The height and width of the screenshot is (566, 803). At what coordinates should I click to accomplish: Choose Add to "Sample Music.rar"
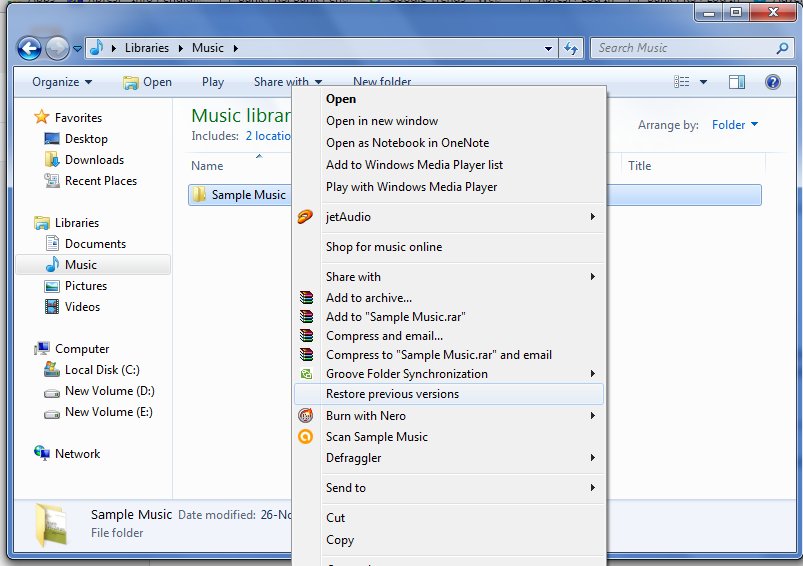click(x=450, y=317)
